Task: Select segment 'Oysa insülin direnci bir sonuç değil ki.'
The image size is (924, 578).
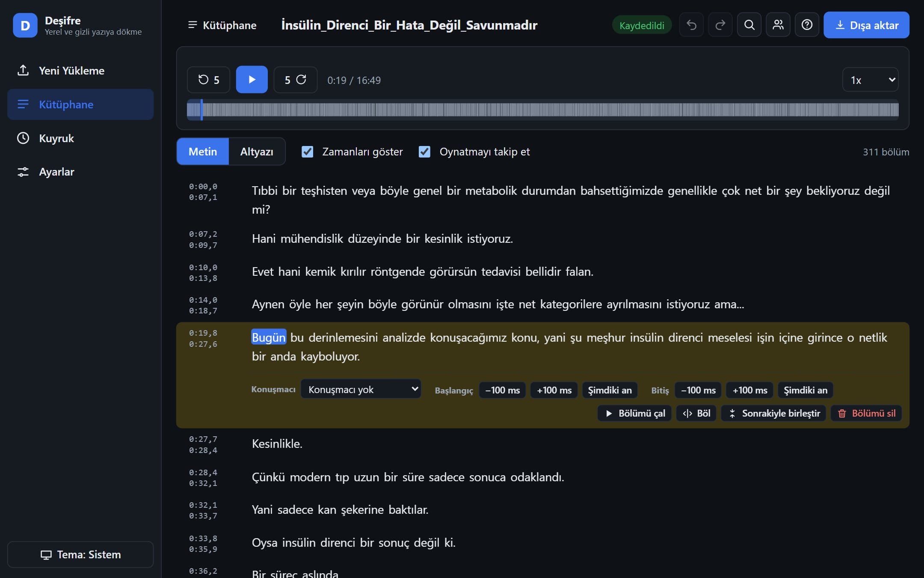Action: (x=354, y=542)
